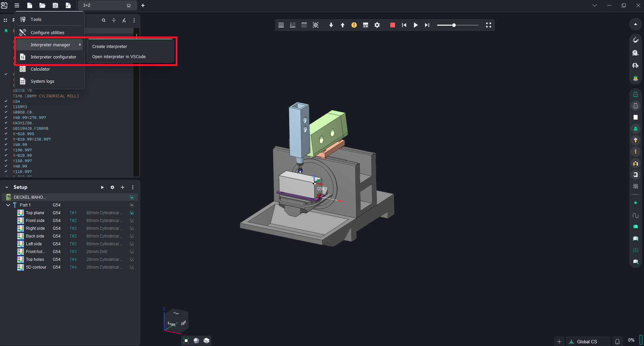The height and width of the screenshot is (346, 644).
Task: Adjust the simulation speed slider
Action: (454, 25)
